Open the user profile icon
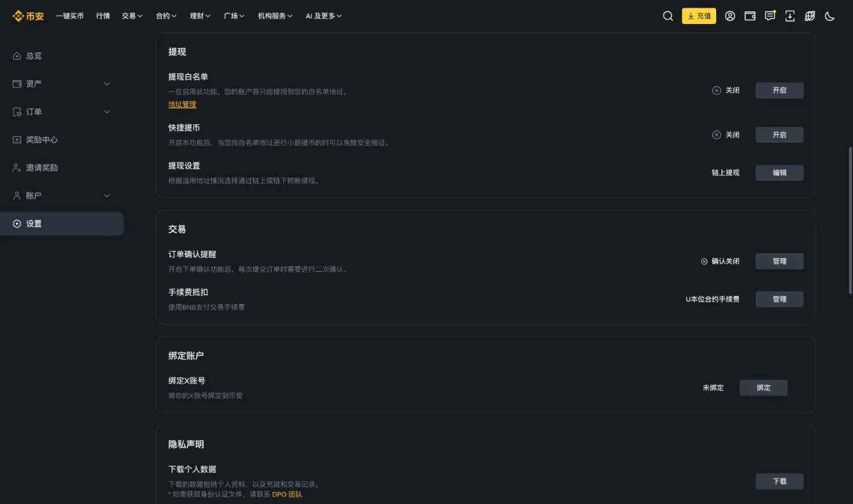 coord(730,16)
